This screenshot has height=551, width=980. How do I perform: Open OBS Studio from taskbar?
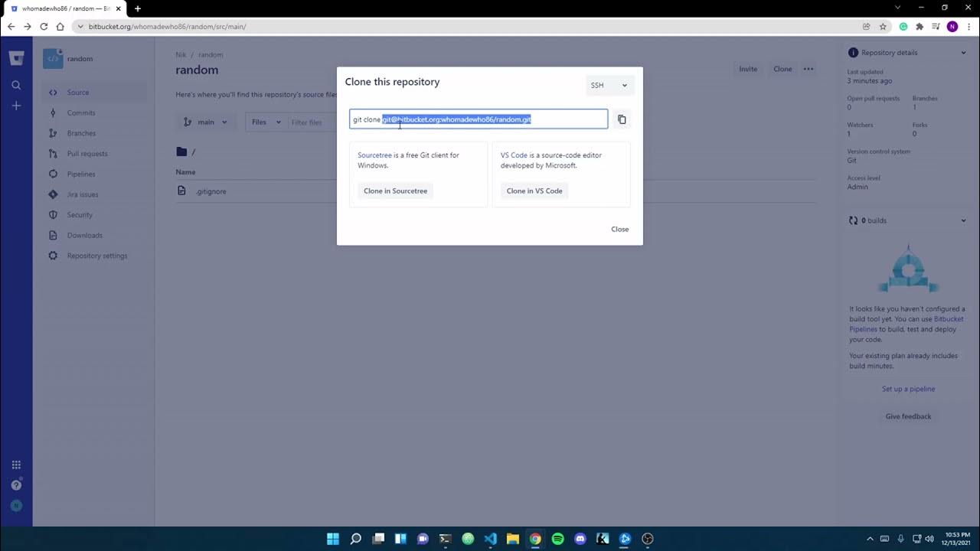point(647,539)
